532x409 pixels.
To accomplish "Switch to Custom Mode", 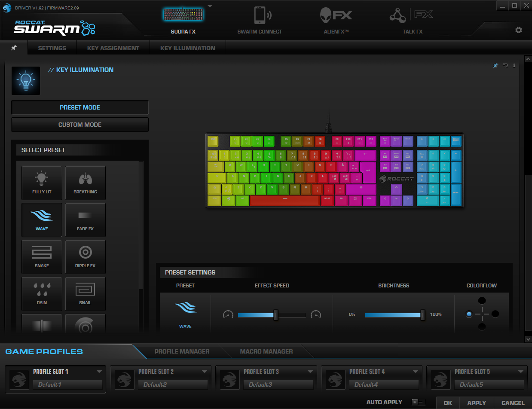I will [80, 125].
